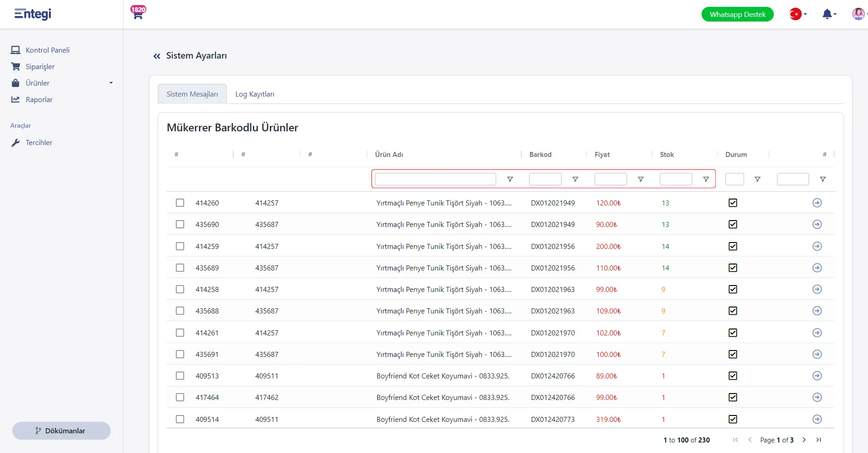Image resolution: width=868 pixels, height=453 pixels.
Task: Open the Dökümanlar button
Action: (x=61, y=431)
